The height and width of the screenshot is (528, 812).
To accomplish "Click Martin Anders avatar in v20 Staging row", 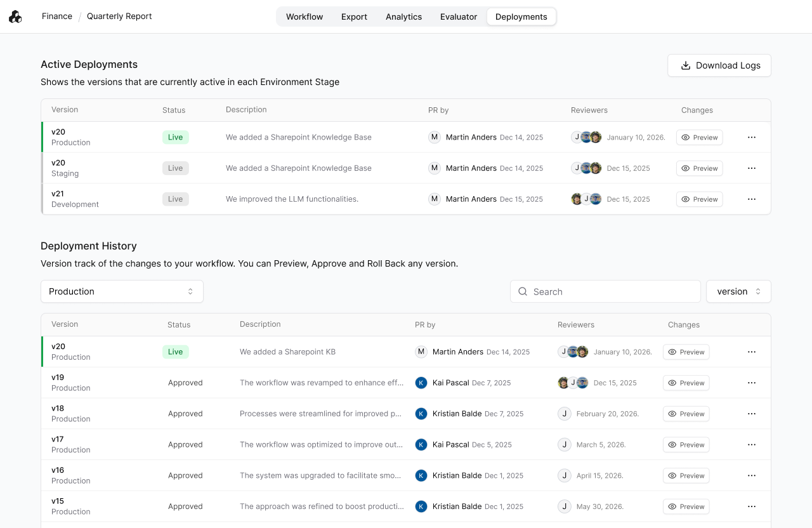I will (435, 168).
